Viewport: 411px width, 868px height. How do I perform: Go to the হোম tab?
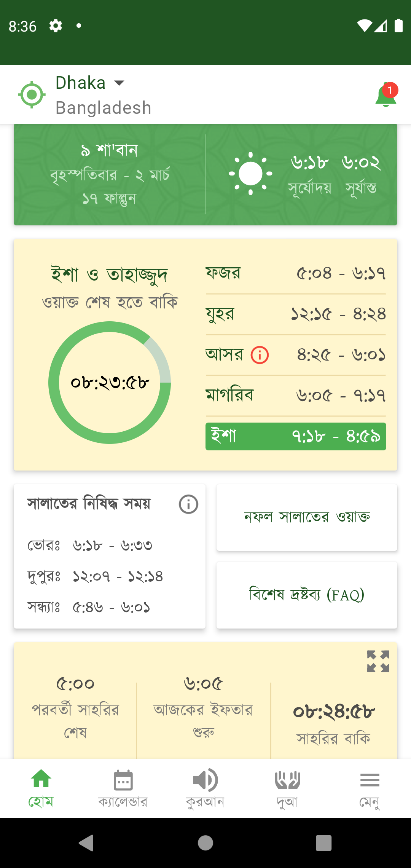41,788
